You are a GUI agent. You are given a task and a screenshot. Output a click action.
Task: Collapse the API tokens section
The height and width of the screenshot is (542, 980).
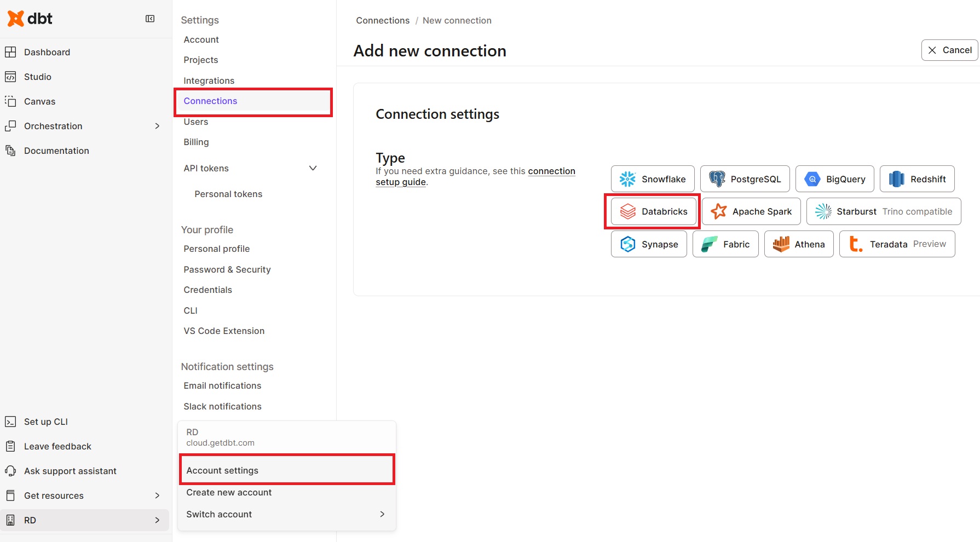313,168
